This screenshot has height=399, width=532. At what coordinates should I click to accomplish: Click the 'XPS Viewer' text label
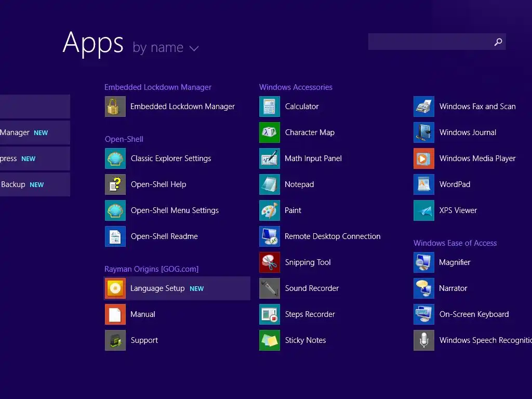point(458,210)
